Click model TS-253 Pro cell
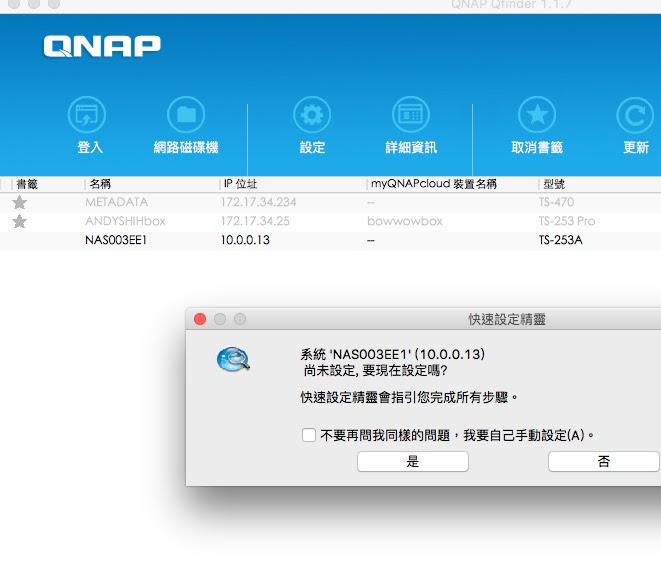The height and width of the screenshot is (568, 661). pyautogui.click(x=567, y=221)
